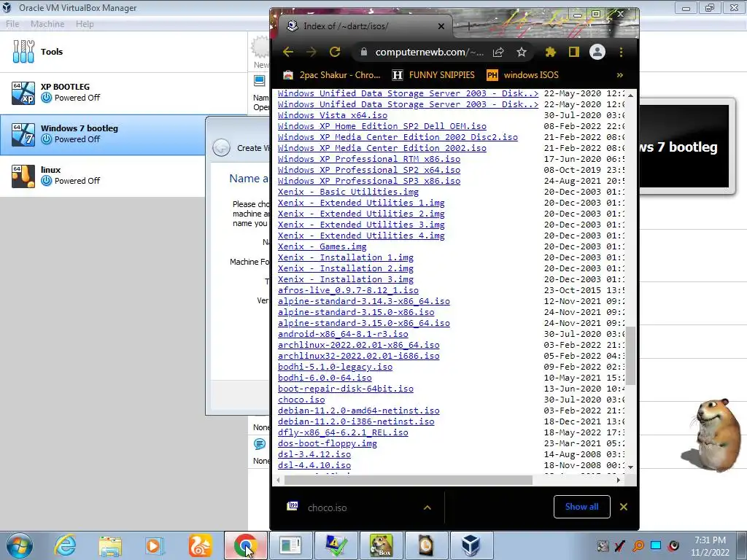Click Chrome's forward arrow
The height and width of the screenshot is (560, 747).
(311, 52)
